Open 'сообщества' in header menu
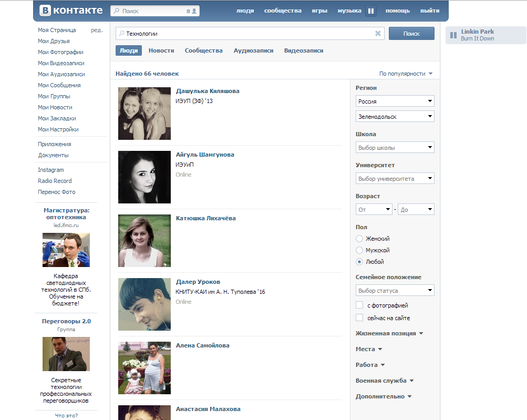Viewport: 527px width, 420px height. pos(283,11)
